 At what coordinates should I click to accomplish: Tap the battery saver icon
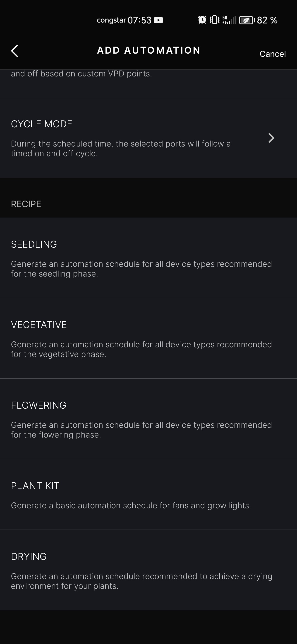(x=247, y=20)
